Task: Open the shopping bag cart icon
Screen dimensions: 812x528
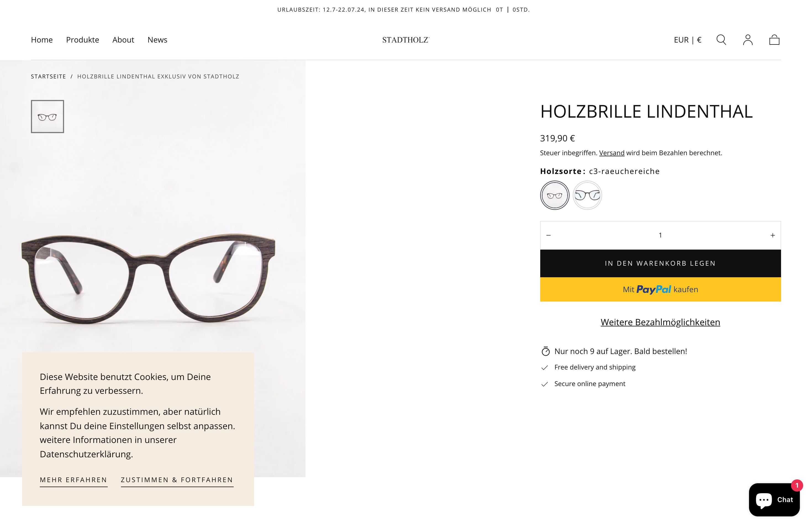Action: [774, 40]
